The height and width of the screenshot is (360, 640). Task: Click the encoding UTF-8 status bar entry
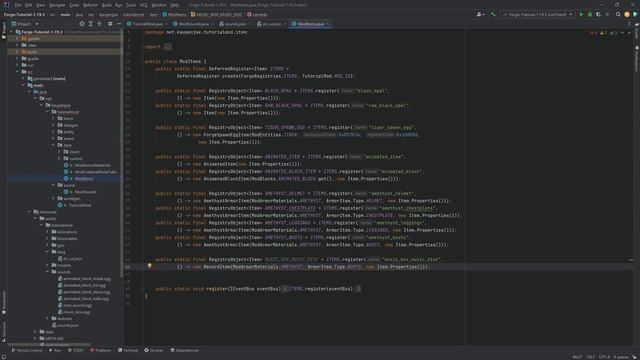(604, 357)
